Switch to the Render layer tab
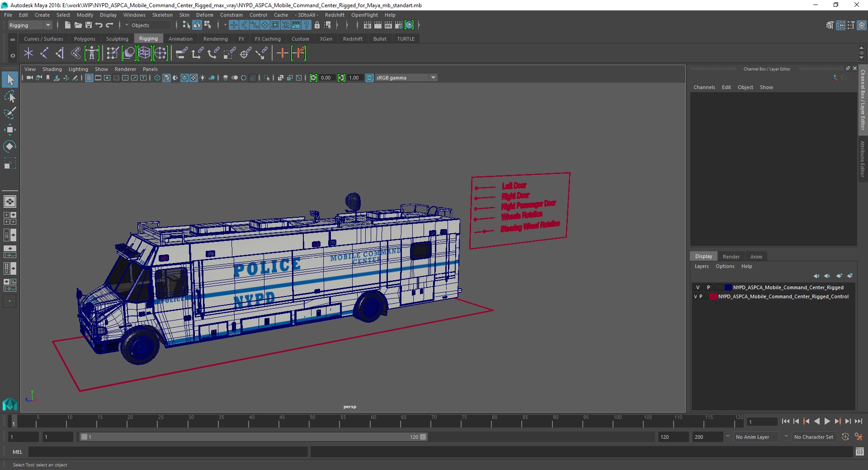The width and height of the screenshot is (868, 470). click(x=731, y=257)
